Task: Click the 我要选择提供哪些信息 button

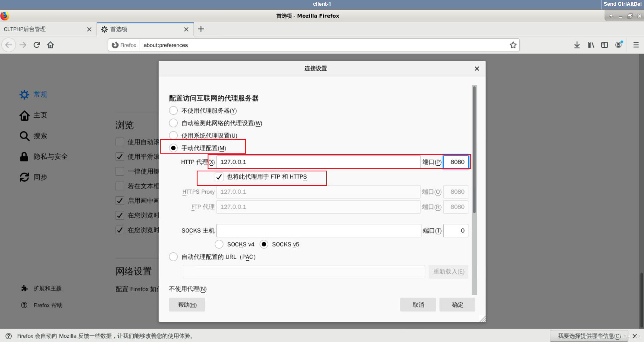Action: click(589, 336)
